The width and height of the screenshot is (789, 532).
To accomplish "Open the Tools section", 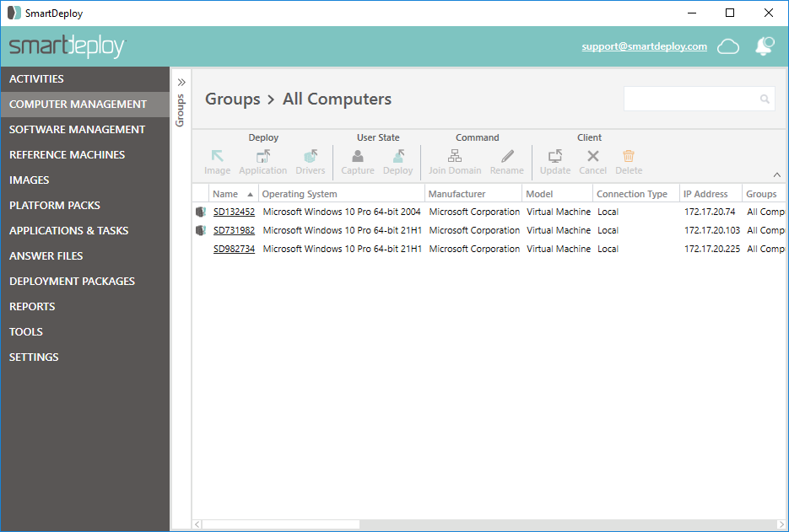I will [85, 332].
